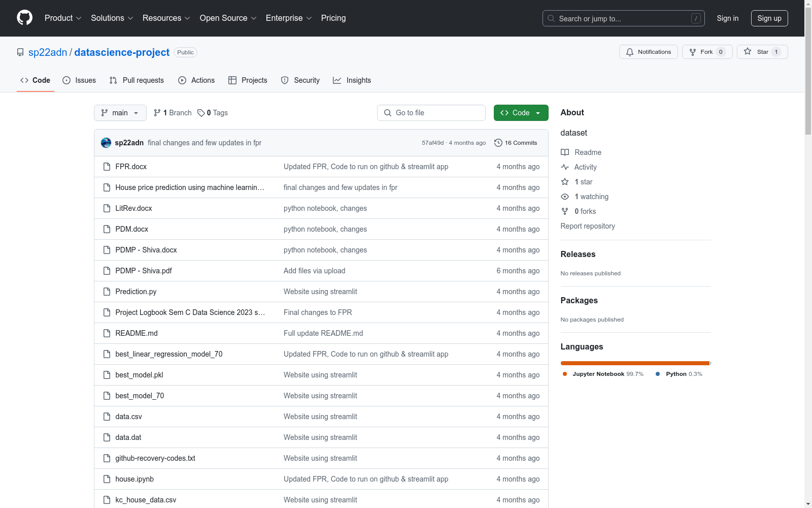This screenshot has width=812, height=508.
Task: Select the Code tab
Action: click(x=36, y=80)
